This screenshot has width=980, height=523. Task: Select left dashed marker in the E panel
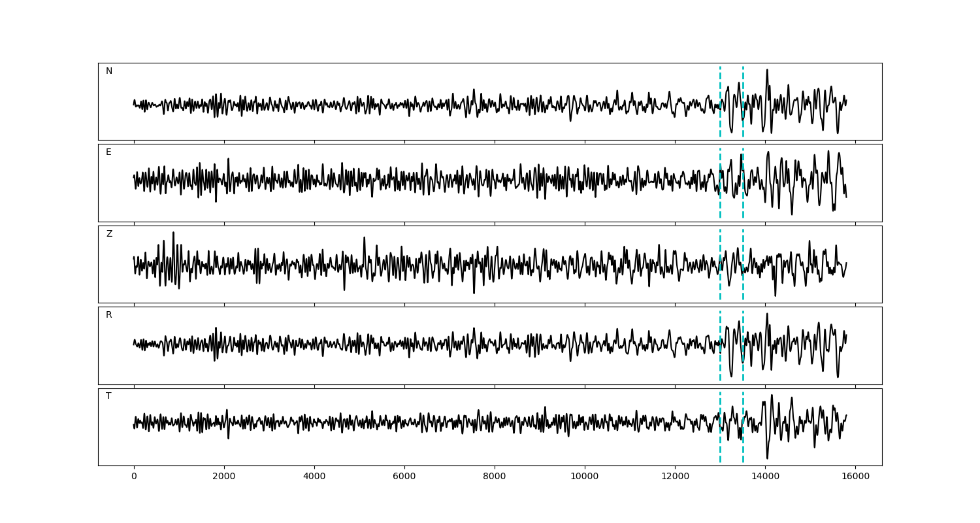pos(720,203)
